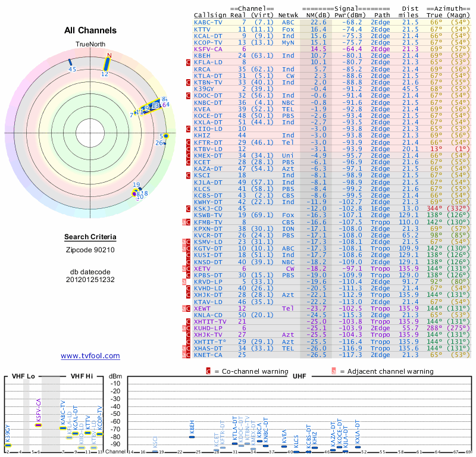
Task: Select the XEWT callsign in the table
Action: coord(202,308)
